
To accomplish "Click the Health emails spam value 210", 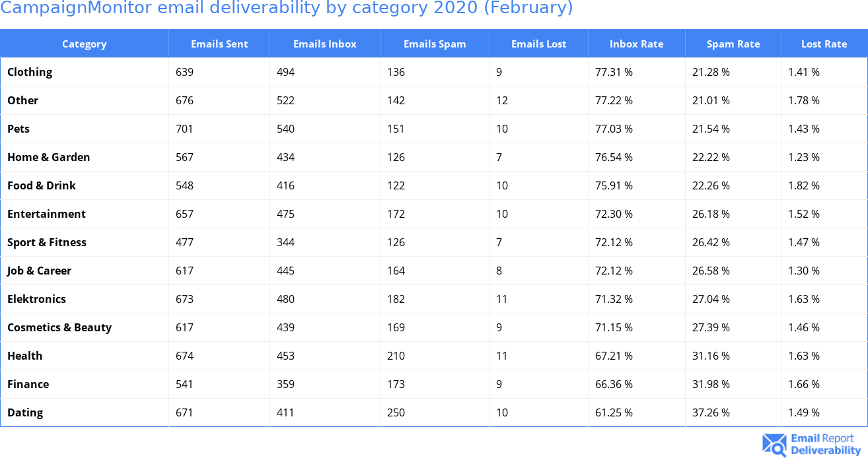I will point(396,356).
